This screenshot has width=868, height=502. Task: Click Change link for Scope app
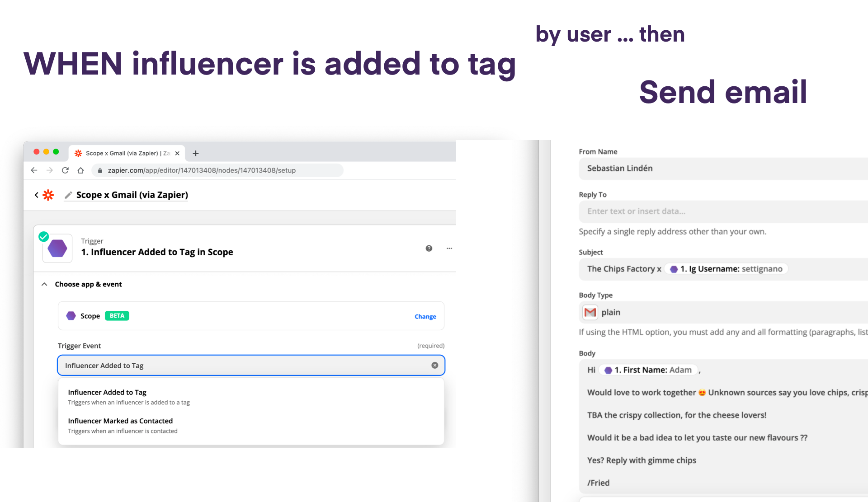[425, 316]
